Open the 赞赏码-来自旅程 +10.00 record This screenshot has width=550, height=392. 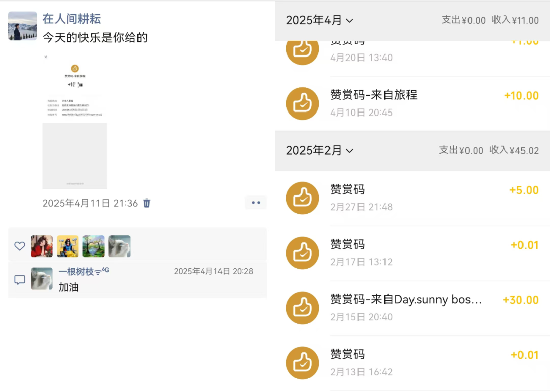418,103
